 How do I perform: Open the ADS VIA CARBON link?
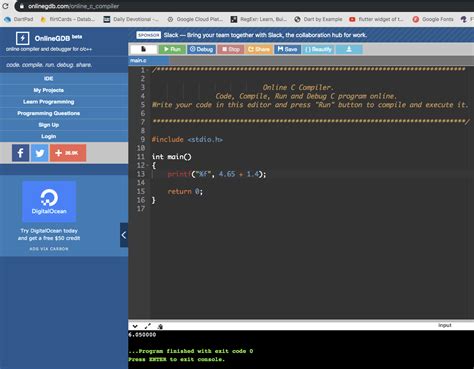click(49, 249)
